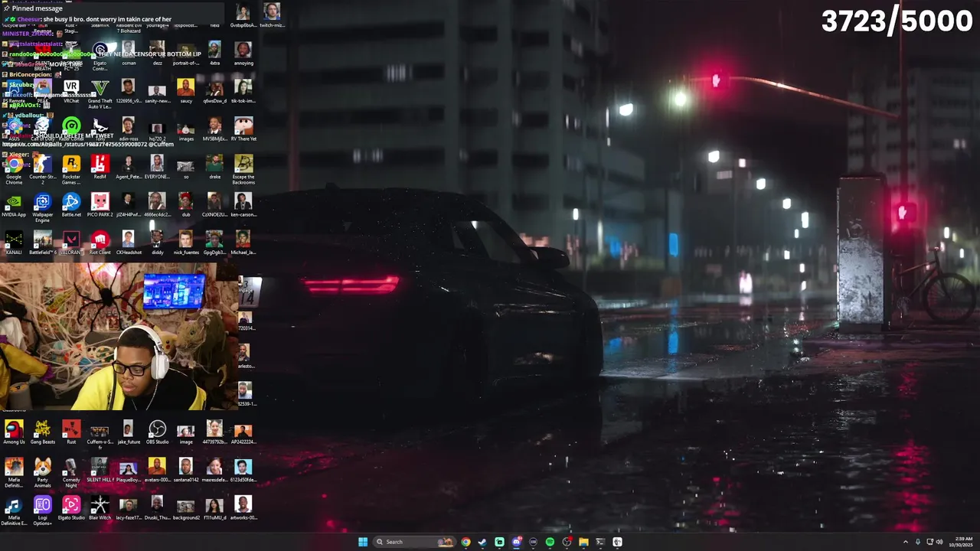Launch Party Animals desktop shortcut
980x551 pixels.
point(43,472)
